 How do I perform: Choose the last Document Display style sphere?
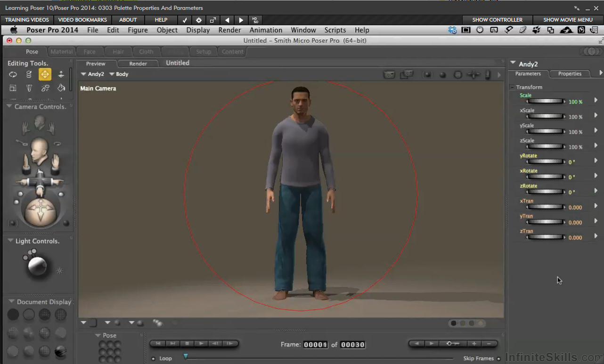click(x=60, y=351)
